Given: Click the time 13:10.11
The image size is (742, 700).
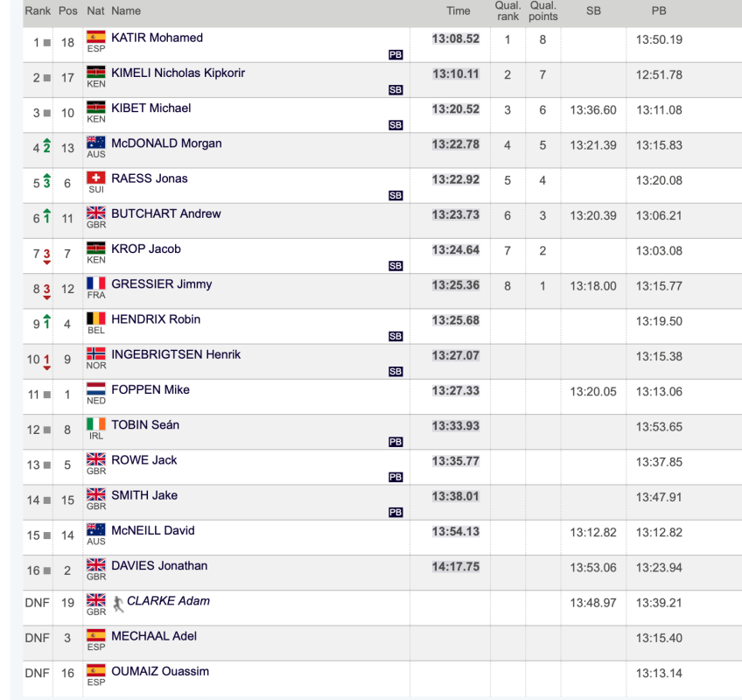Looking at the screenshot, I should pyautogui.click(x=456, y=73).
